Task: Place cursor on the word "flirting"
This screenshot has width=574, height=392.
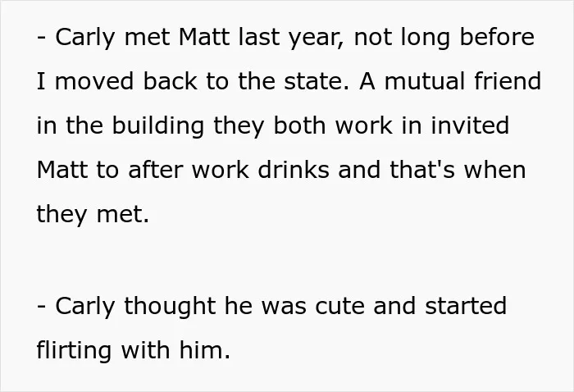Action: 74,351
